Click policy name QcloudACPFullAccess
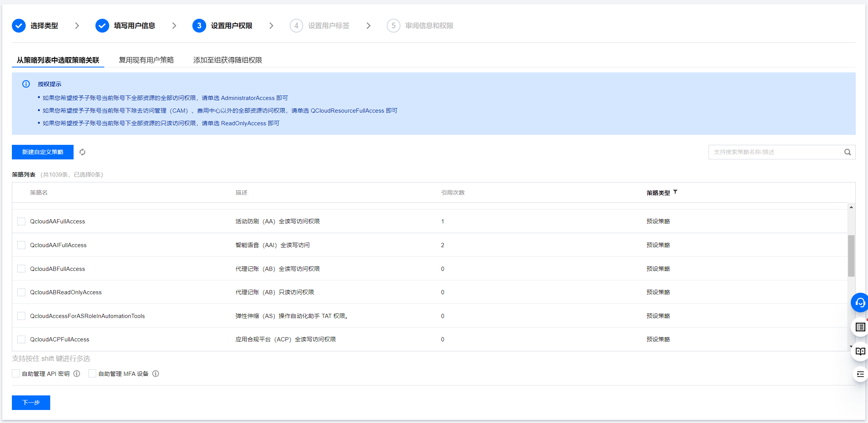Viewport: 868px width, 423px height. (59, 339)
